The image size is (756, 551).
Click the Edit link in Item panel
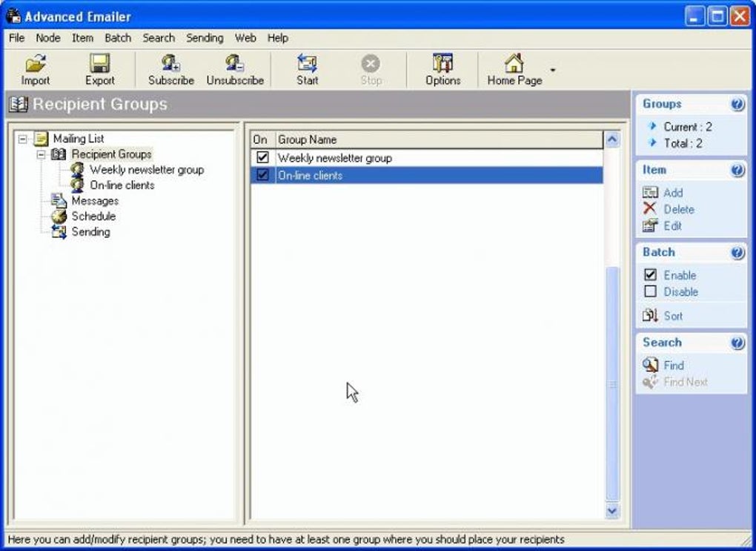point(672,225)
